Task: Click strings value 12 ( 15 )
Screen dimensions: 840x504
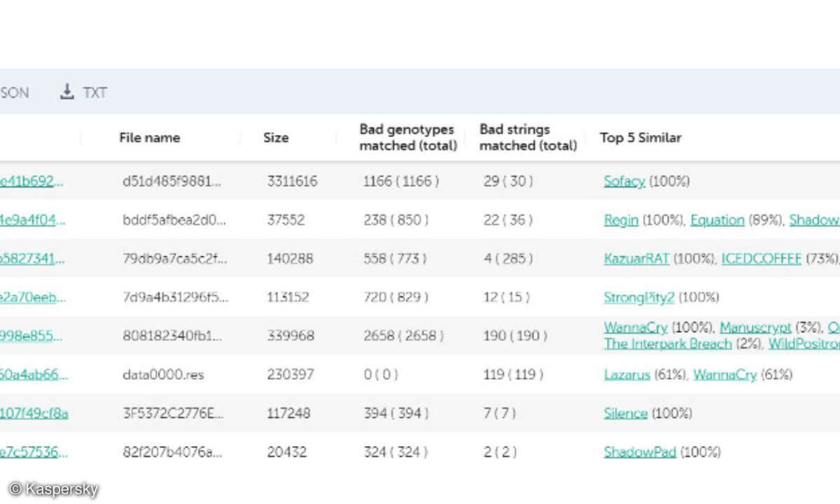Action: click(507, 297)
